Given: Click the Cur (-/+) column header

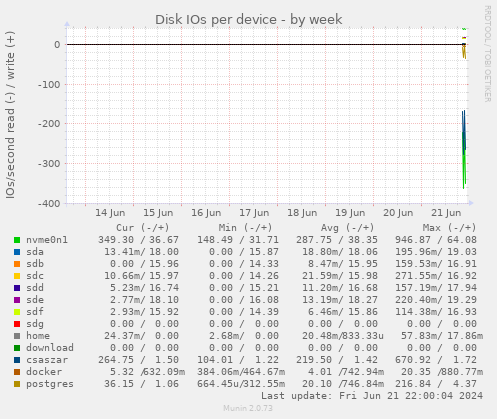Looking at the screenshot, I should (x=143, y=228).
